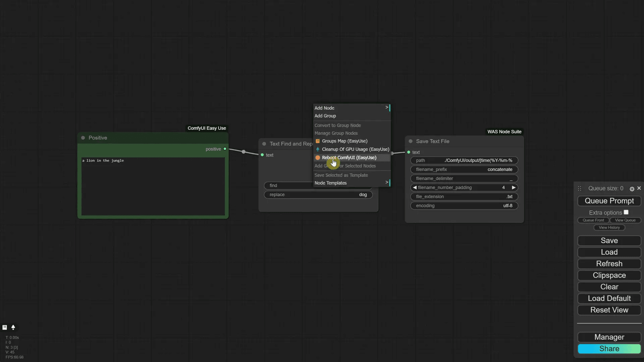Viewport: 644px width, 362px height.
Task: Collapse the Text Find and Replace node dot
Action: tap(264, 144)
